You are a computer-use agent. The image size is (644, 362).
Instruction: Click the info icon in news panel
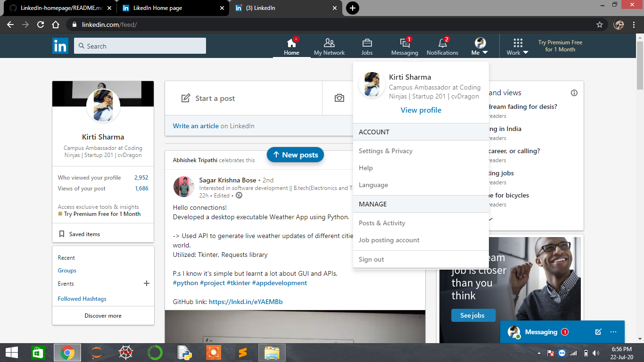[574, 93]
